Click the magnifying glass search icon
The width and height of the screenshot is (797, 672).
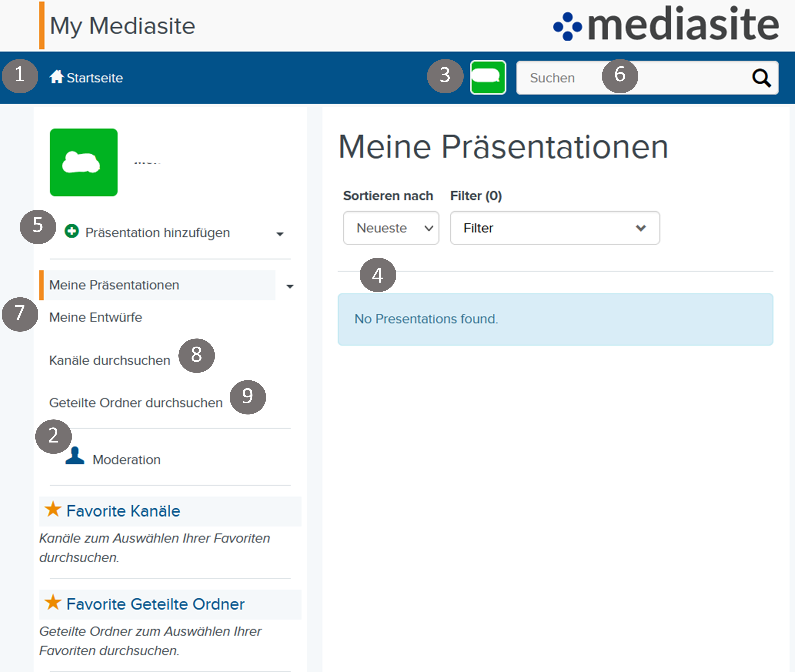761,78
